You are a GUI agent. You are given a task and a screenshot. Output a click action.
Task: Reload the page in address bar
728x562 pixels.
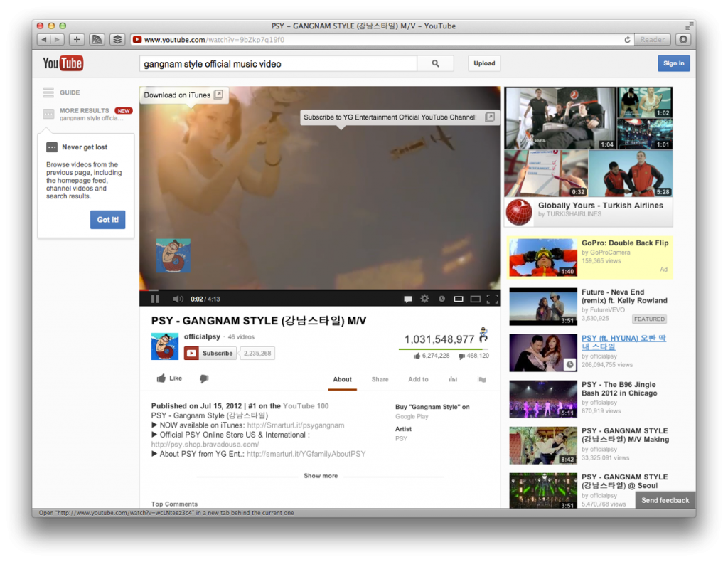627,39
